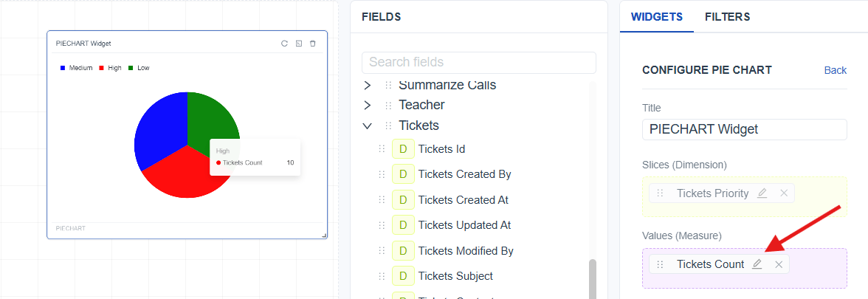Click drag handle beside Tickets Subject
The image size is (868, 299).
382,276
